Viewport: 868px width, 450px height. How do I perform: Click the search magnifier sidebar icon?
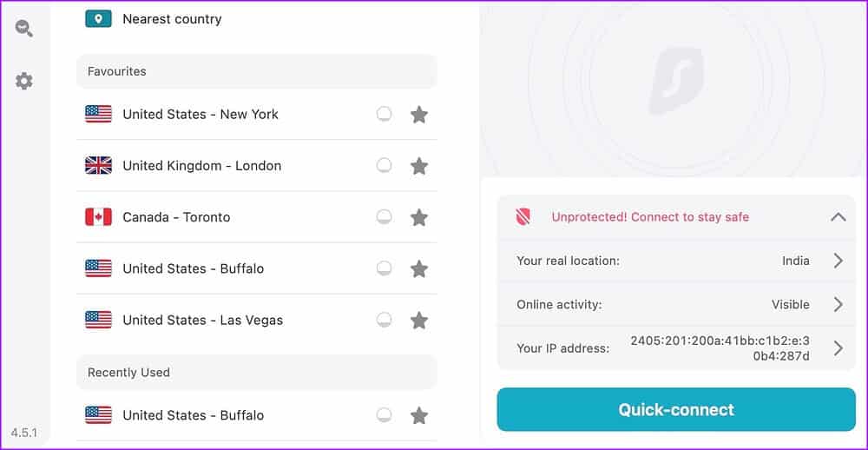click(x=24, y=28)
